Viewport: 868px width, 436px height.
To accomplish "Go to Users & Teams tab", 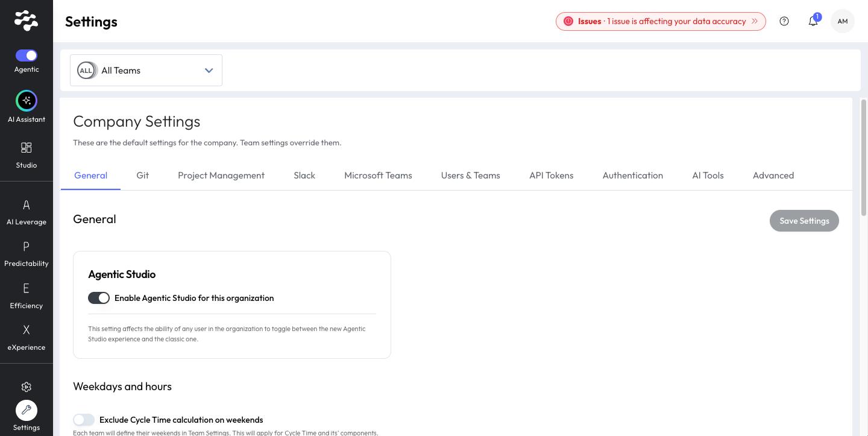I will [x=471, y=175].
